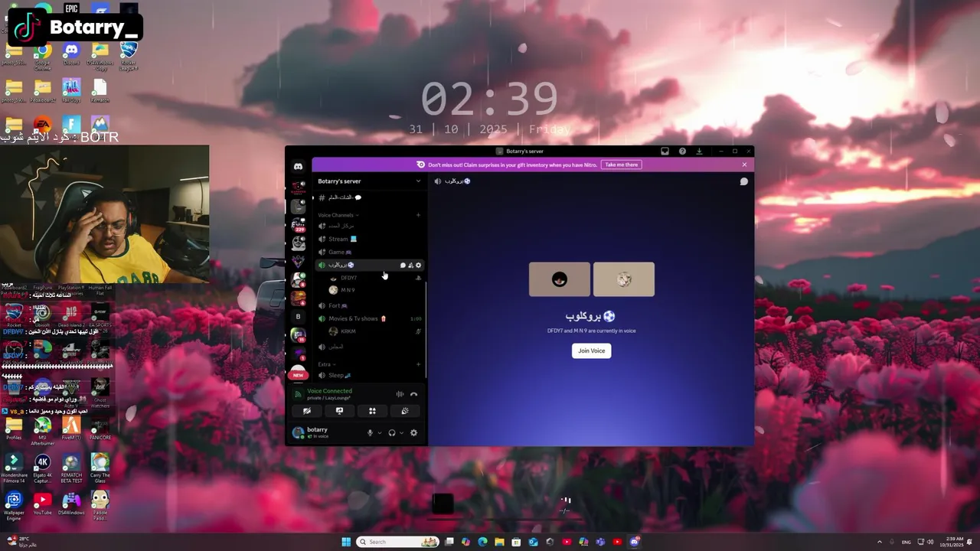980x551 pixels.
Task: Open Botarry's server dropdown menu
Action: coord(370,181)
